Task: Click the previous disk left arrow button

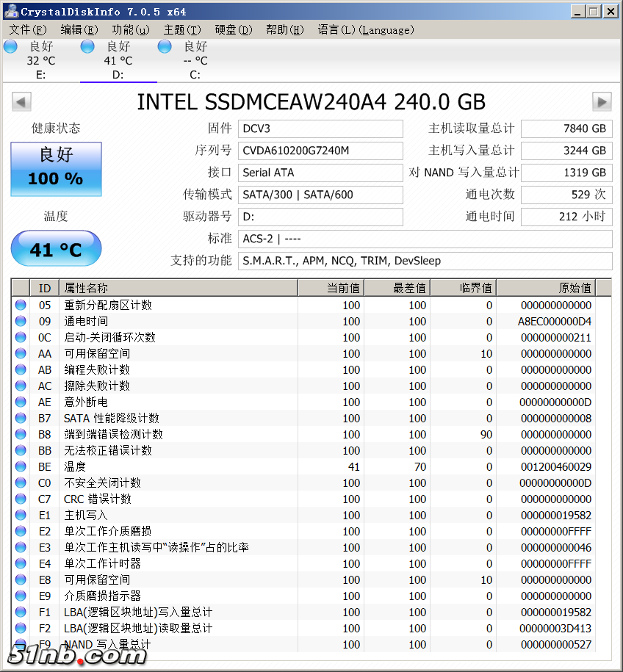Action: 21,101
